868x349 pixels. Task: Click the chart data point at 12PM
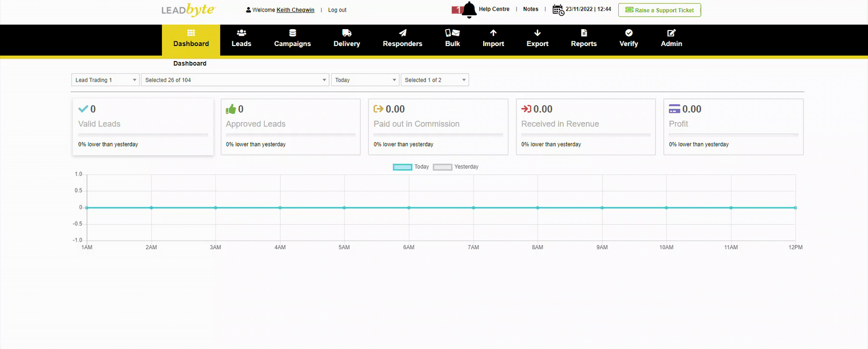point(795,208)
